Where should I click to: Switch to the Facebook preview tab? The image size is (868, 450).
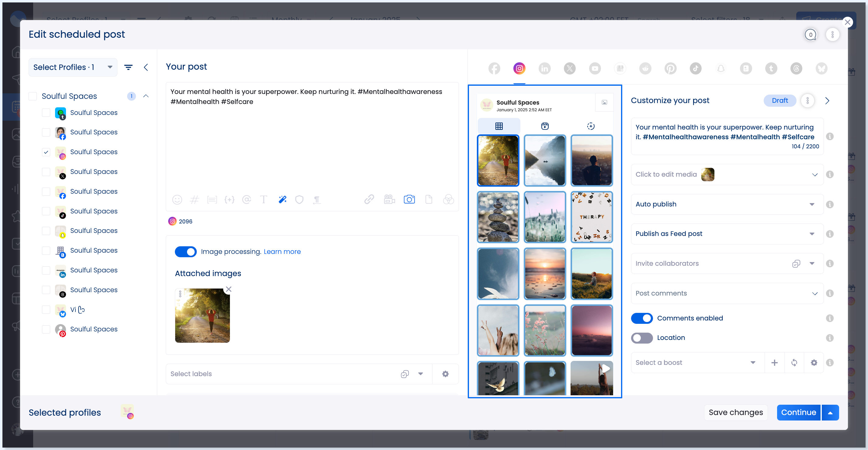494,69
